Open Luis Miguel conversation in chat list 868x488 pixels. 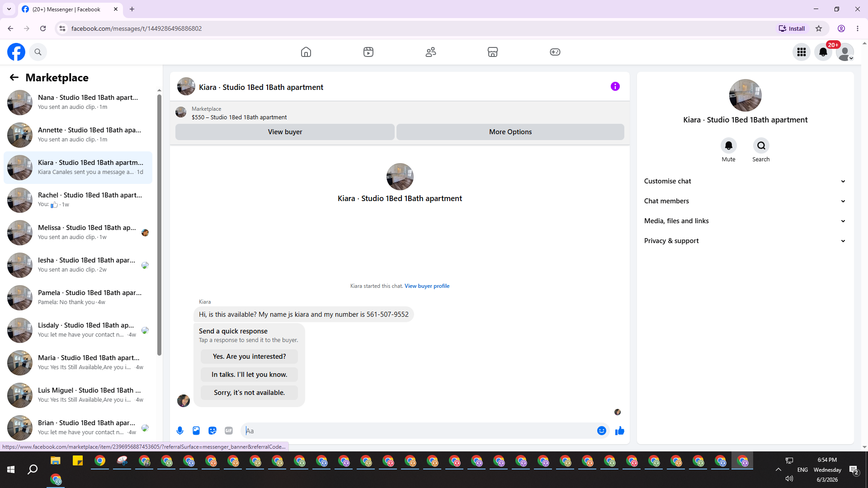point(78,395)
